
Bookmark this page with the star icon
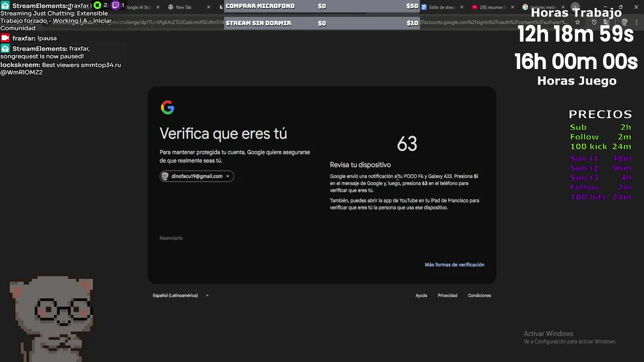578,22
